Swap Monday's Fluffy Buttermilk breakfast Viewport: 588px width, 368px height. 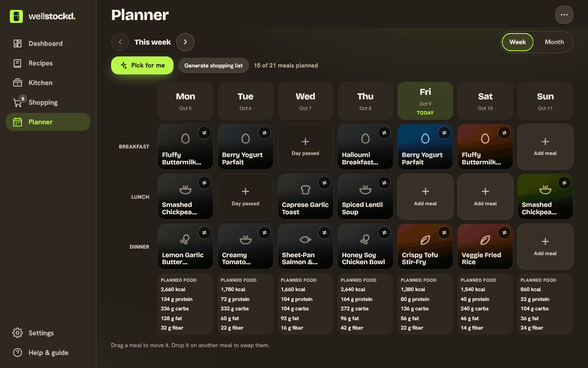(x=205, y=133)
